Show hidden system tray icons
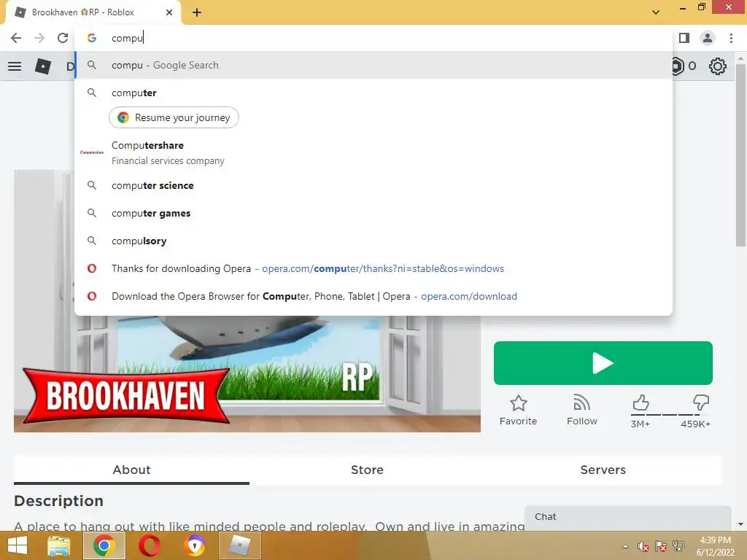The height and width of the screenshot is (560, 747). (x=625, y=547)
